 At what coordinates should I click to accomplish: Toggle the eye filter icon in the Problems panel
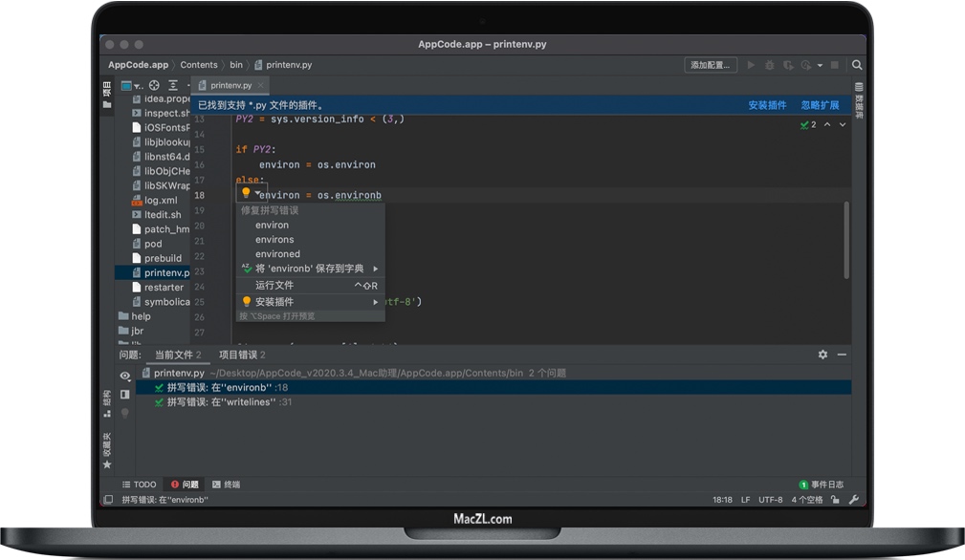[125, 375]
